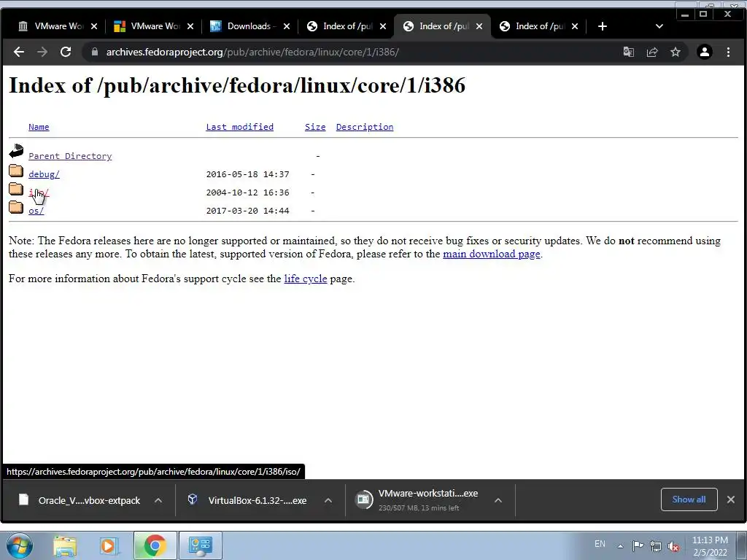747x560 pixels.
Task: Click the Chrome taskbar icon
Action: point(155,545)
